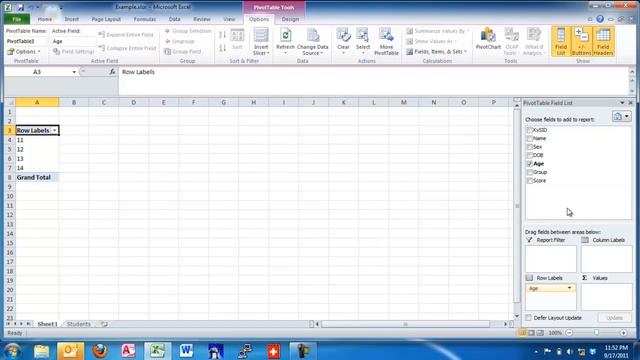Enable Defer Layout Update checkbox

tap(529, 318)
